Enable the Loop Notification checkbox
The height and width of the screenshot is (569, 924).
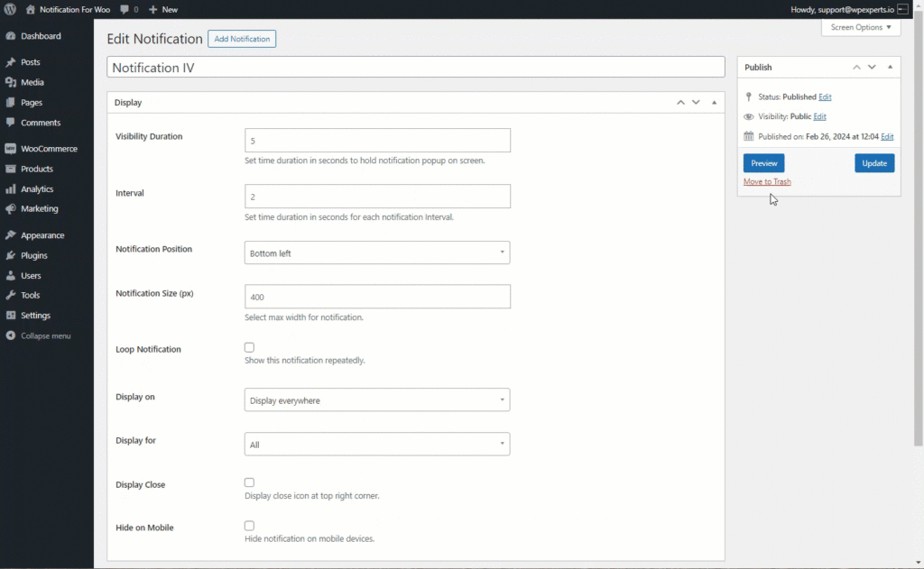[x=249, y=347]
